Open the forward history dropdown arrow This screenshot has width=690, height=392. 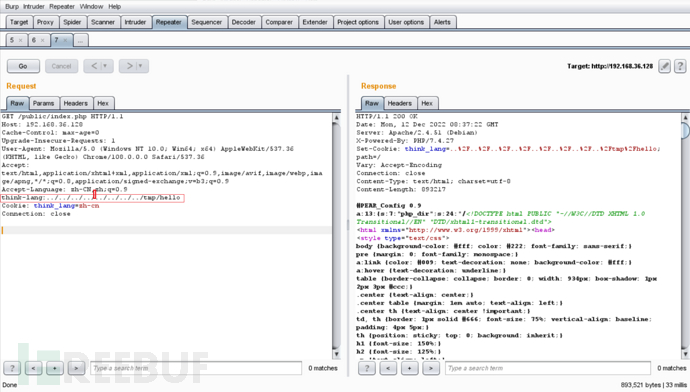pos(140,66)
